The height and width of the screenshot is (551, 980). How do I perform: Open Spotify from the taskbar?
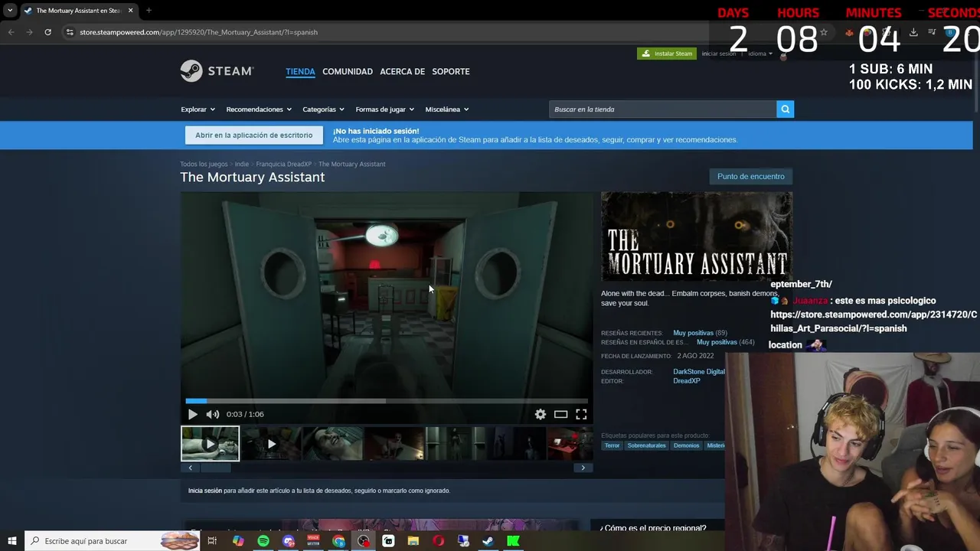(x=263, y=541)
